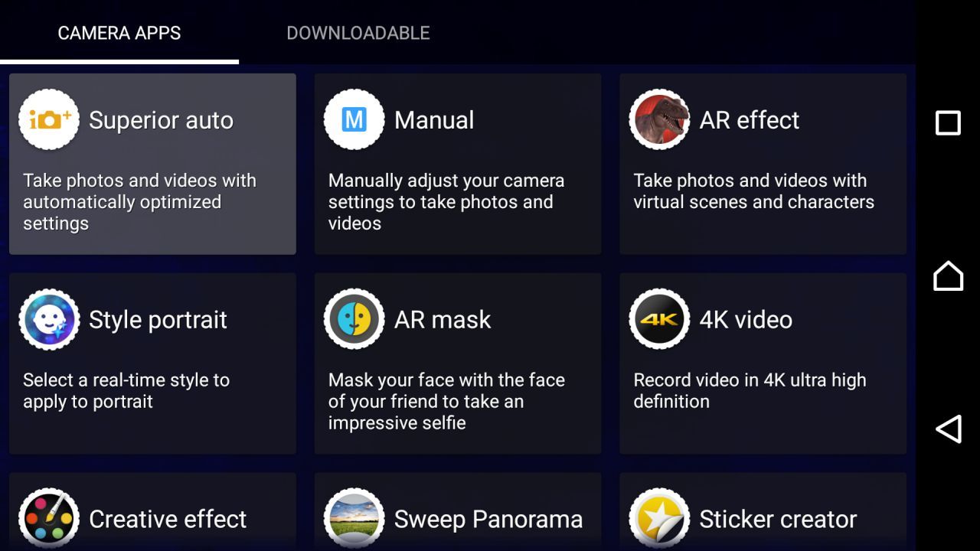Open the AR effect dinosaur icon
980x551 pixels.
(659, 119)
